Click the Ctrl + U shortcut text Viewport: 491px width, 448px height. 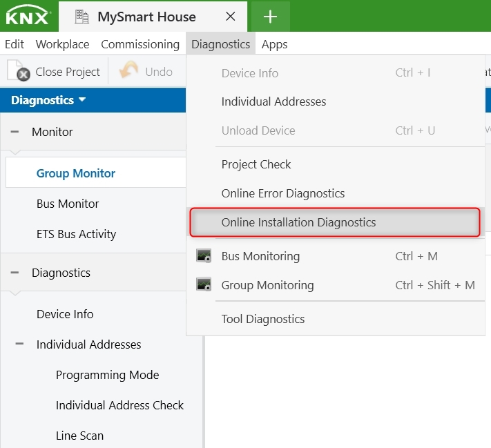point(415,130)
